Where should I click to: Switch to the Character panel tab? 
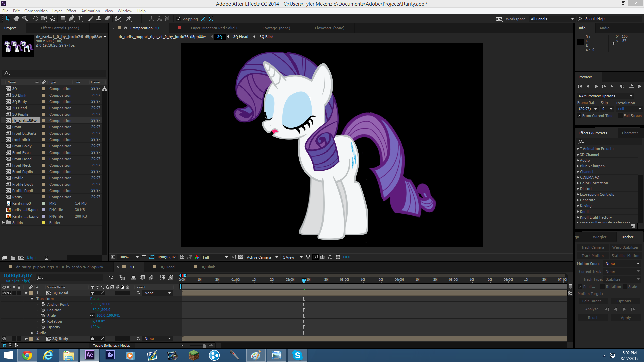pyautogui.click(x=630, y=133)
